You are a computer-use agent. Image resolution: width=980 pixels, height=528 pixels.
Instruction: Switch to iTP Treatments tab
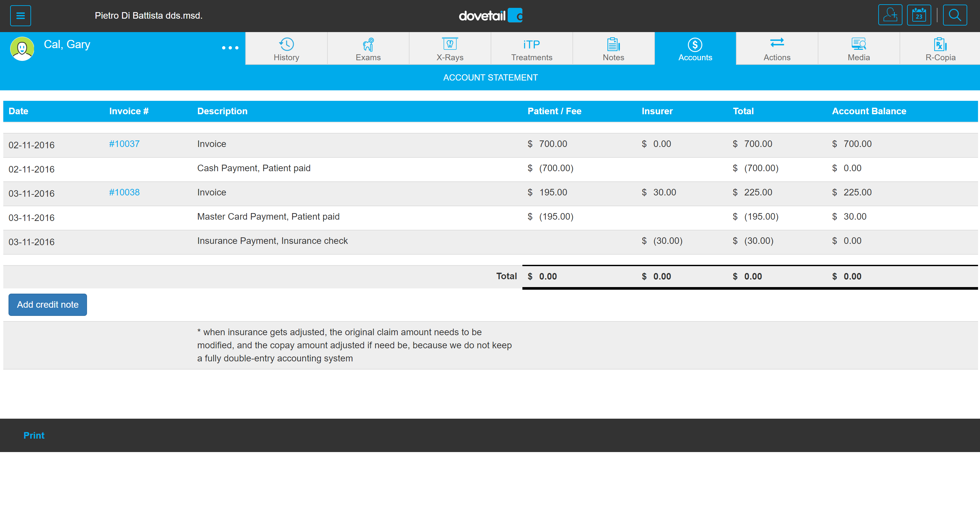(x=532, y=49)
